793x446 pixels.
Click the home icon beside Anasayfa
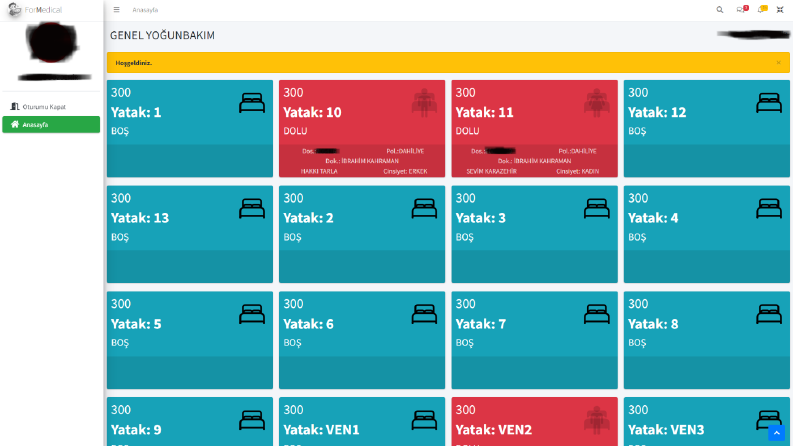[x=15, y=124]
